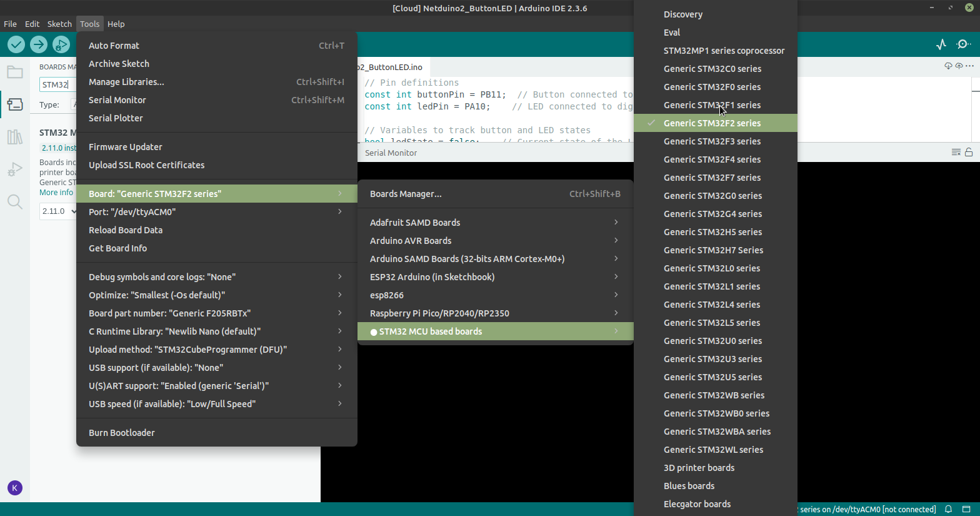Choose Generic STM32G0 series board
The height and width of the screenshot is (516, 980).
(716, 196)
